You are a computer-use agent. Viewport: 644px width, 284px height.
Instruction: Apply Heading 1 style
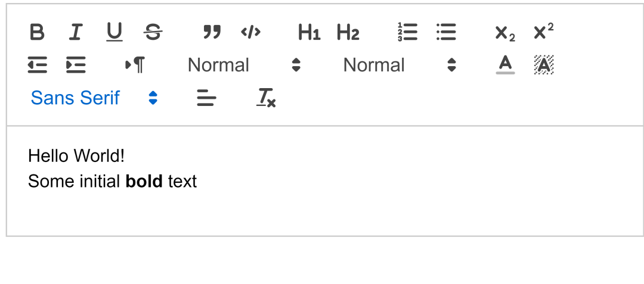tap(309, 32)
